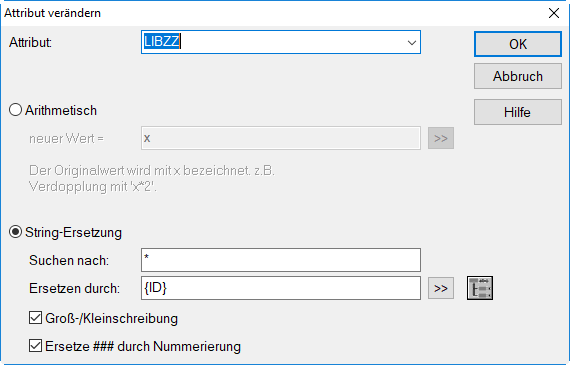
Task: Click the Attribut verändern title bar
Action: pos(273,13)
